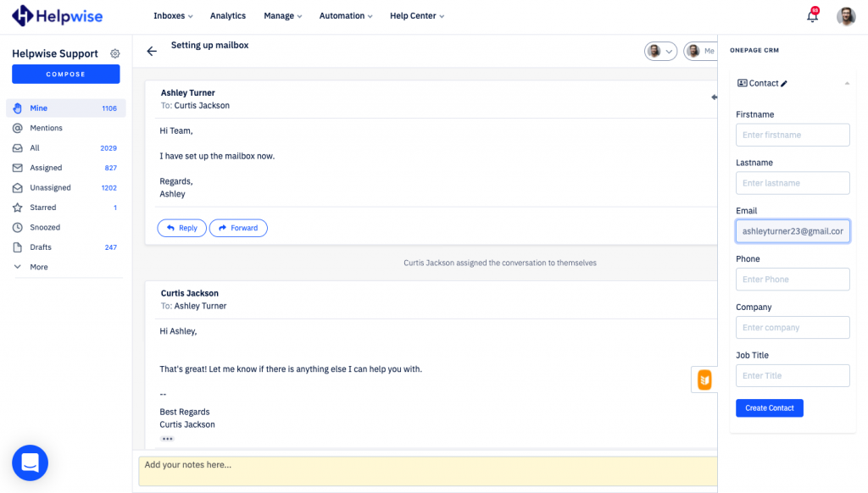Expand the More item in sidebar
Screen dimensions: 868x493
[38, 267]
